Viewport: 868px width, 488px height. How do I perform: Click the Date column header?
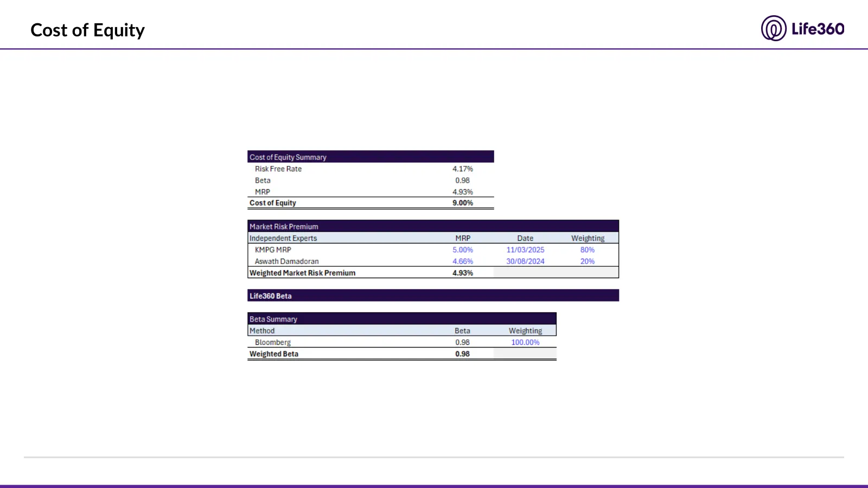(525, 238)
